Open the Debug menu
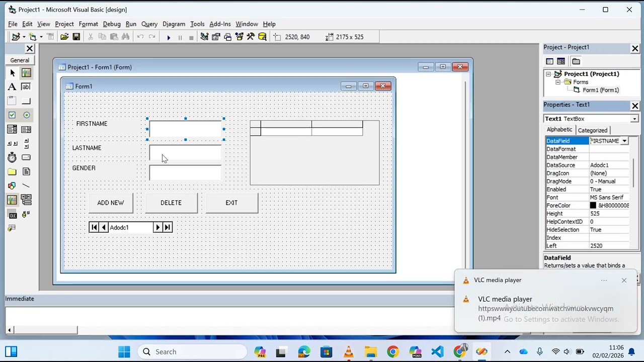This screenshot has height=362, width=644. (112, 24)
